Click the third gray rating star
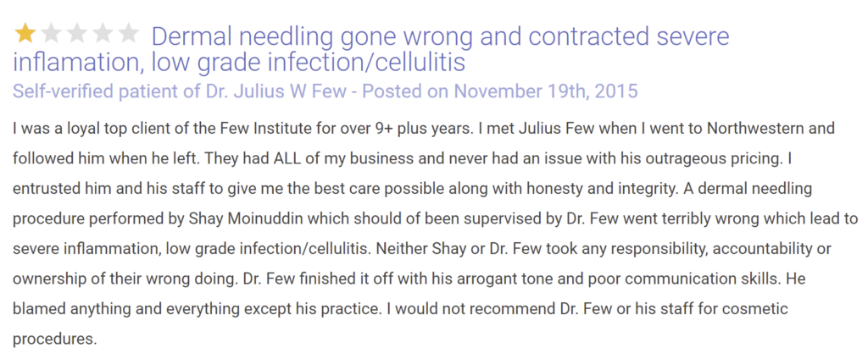 click(x=77, y=33)
